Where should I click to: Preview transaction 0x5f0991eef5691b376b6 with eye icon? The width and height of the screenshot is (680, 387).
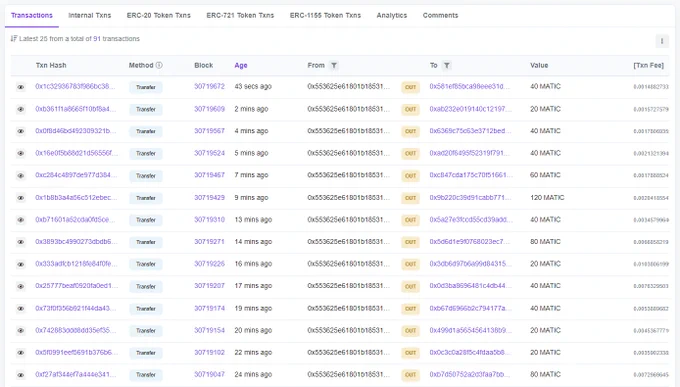pyautogui.click(x=20, y=353)
